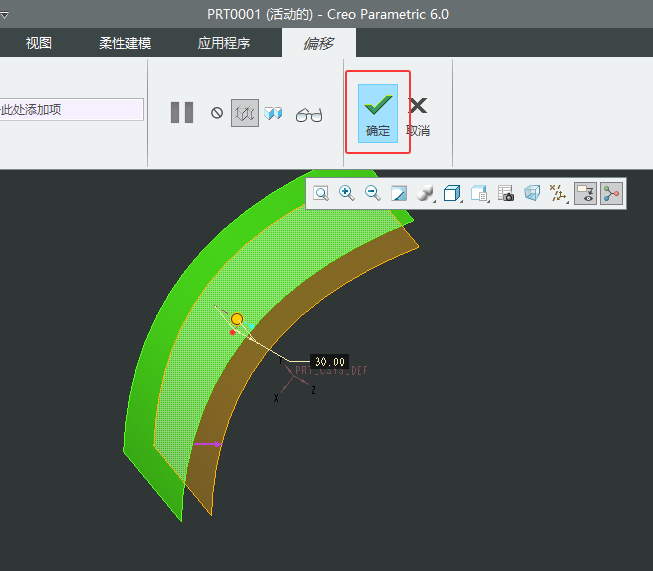Click the Repaint screen icon

399,194
